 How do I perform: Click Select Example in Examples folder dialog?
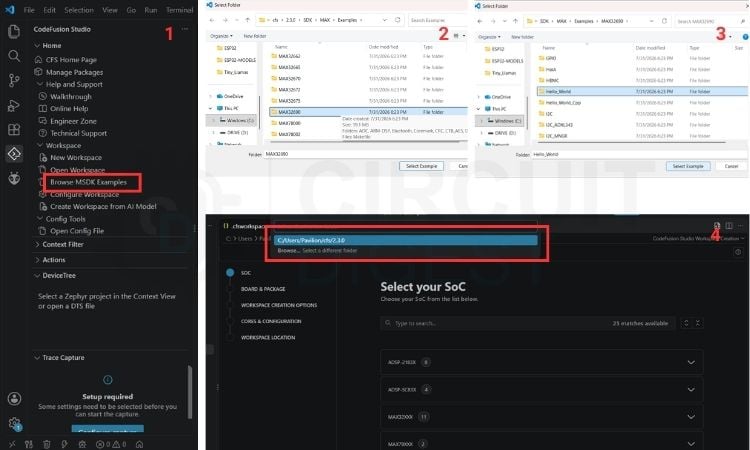(x=421, y=166)
